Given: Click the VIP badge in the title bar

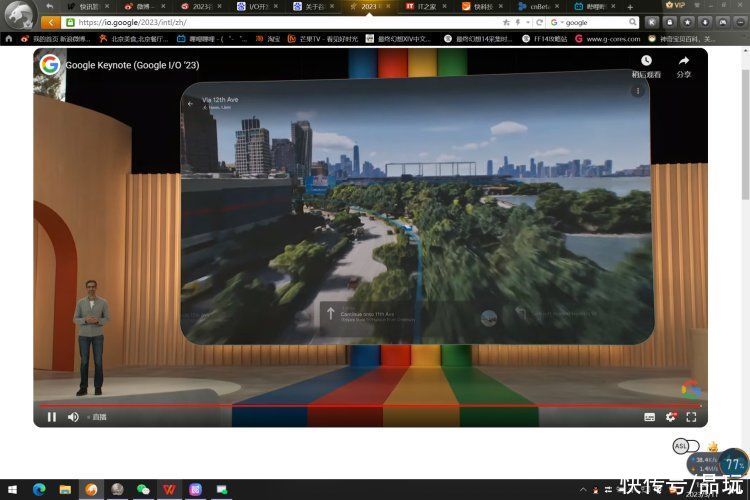Looking at the screenshot, I should point(675,5).
